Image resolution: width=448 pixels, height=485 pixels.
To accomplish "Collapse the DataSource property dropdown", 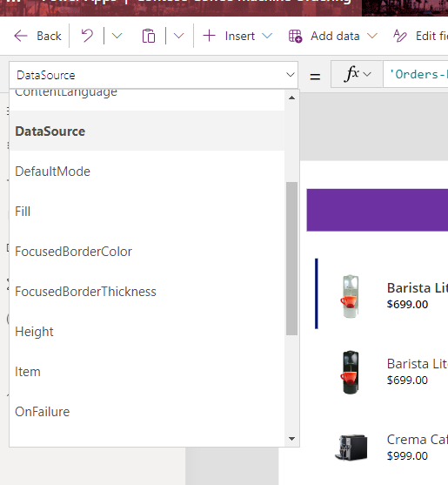I will (x=291, y=75).
